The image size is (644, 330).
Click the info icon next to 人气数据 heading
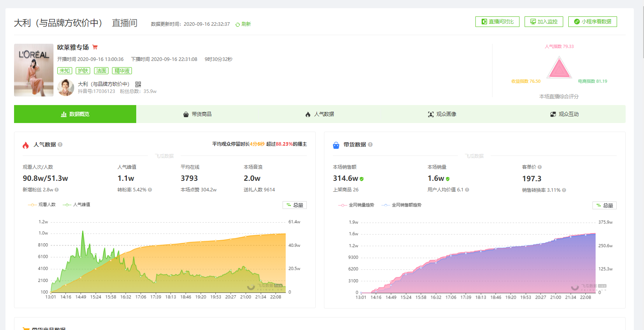tap(60, 144)
